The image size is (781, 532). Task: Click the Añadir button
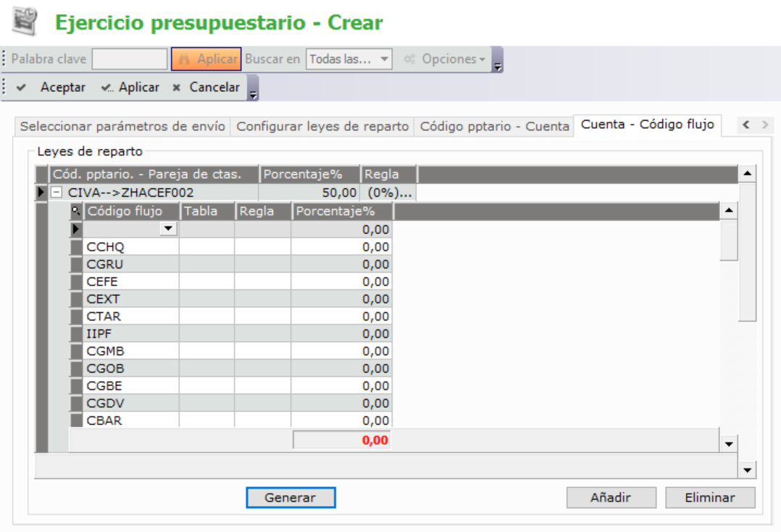tap(611, 498)
